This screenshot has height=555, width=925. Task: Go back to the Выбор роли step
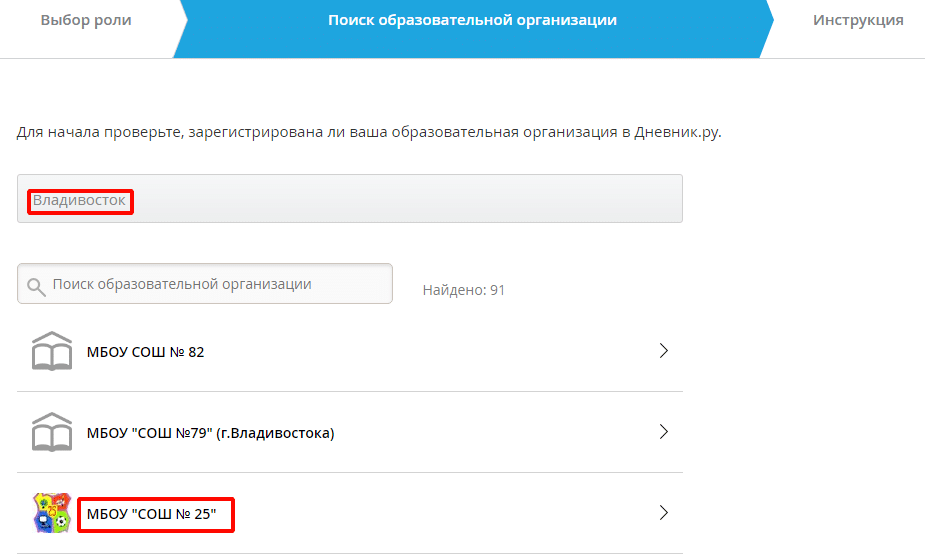coord(86,20)
